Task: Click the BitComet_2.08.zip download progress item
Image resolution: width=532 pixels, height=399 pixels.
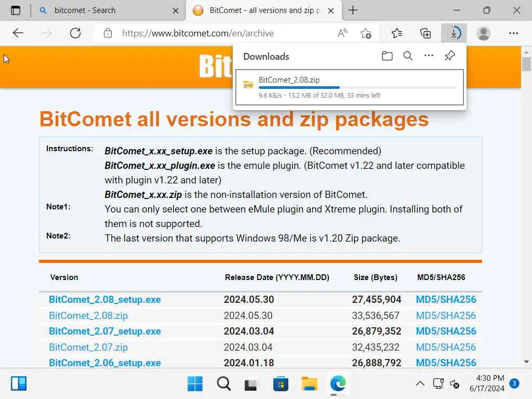Action: pyautogui.click(x=350, y=87)
